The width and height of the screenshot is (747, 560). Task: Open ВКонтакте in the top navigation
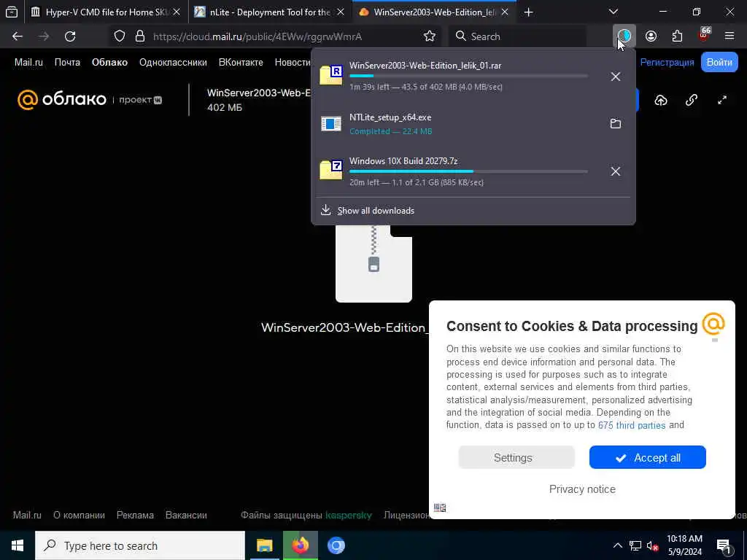[x=241, y=63]
